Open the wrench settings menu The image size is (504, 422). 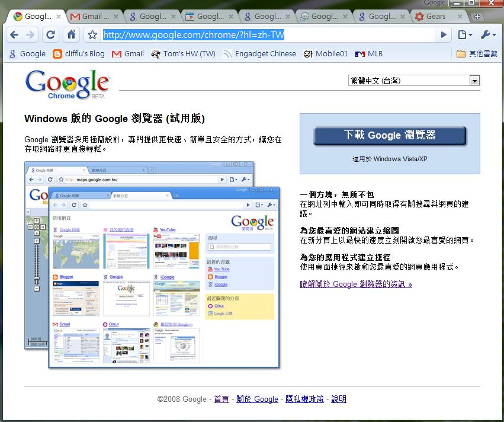coord(488,35)
